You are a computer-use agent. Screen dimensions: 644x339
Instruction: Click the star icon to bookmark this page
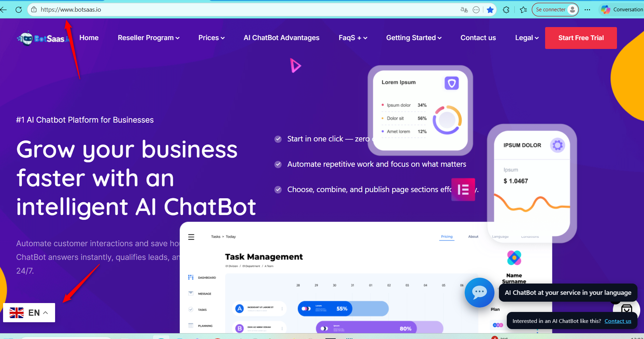(490, 10)
